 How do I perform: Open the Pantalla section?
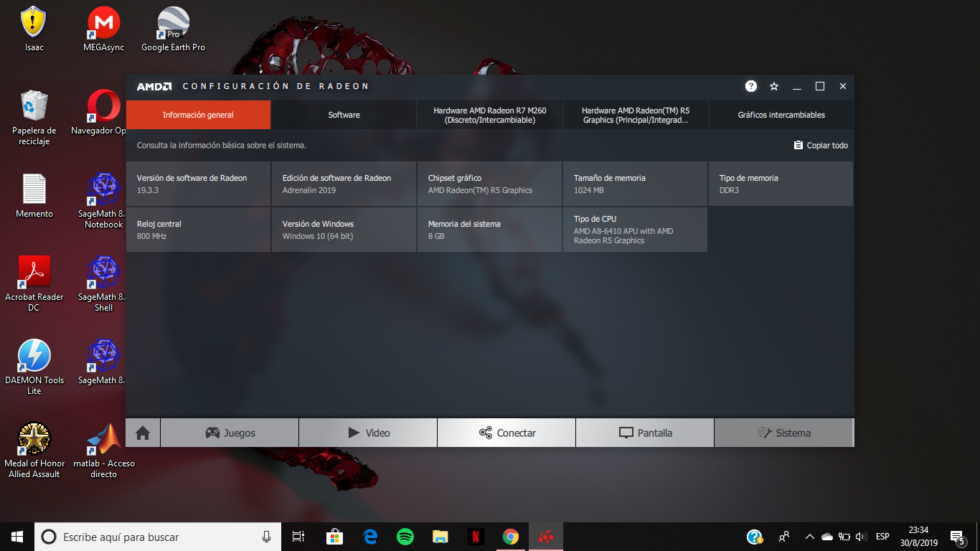pos(645,433)
